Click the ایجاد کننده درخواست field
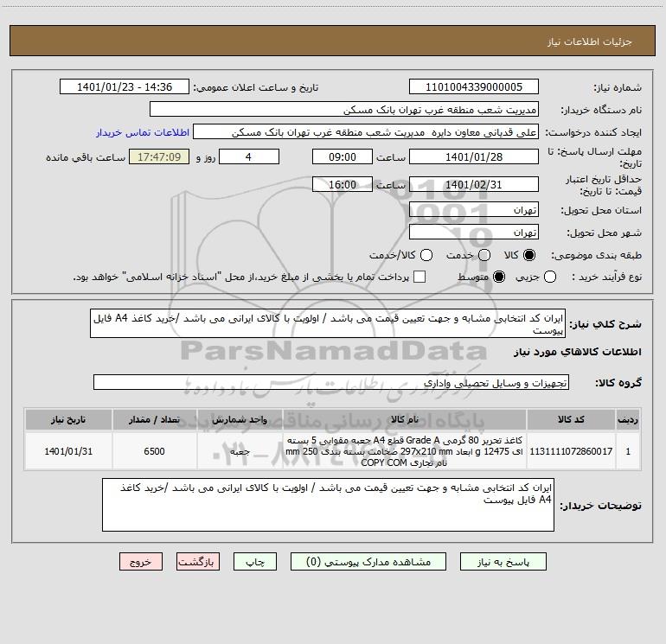 click(366, 132)
